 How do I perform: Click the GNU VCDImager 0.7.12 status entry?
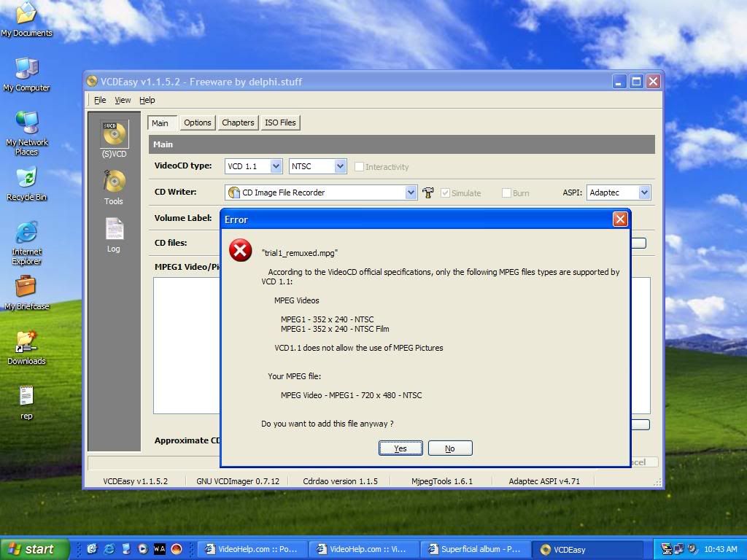pos(238,481)
